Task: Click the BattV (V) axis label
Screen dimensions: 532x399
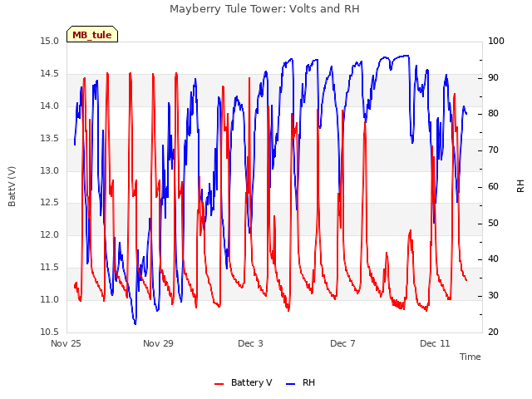Action: tap(12, 186)
